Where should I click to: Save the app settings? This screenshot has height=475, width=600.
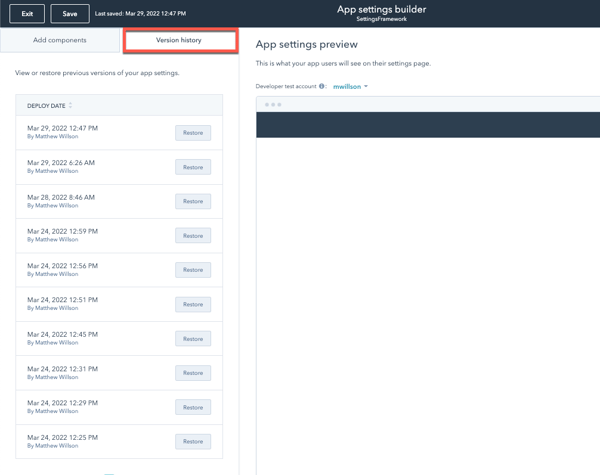coord(70,14)
